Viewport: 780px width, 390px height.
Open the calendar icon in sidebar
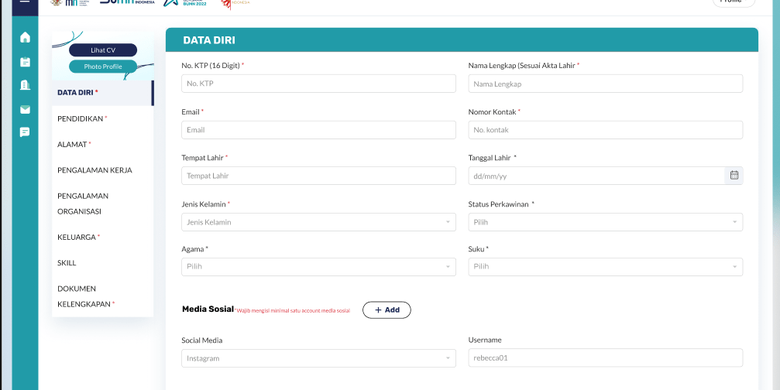pos(25,62)
